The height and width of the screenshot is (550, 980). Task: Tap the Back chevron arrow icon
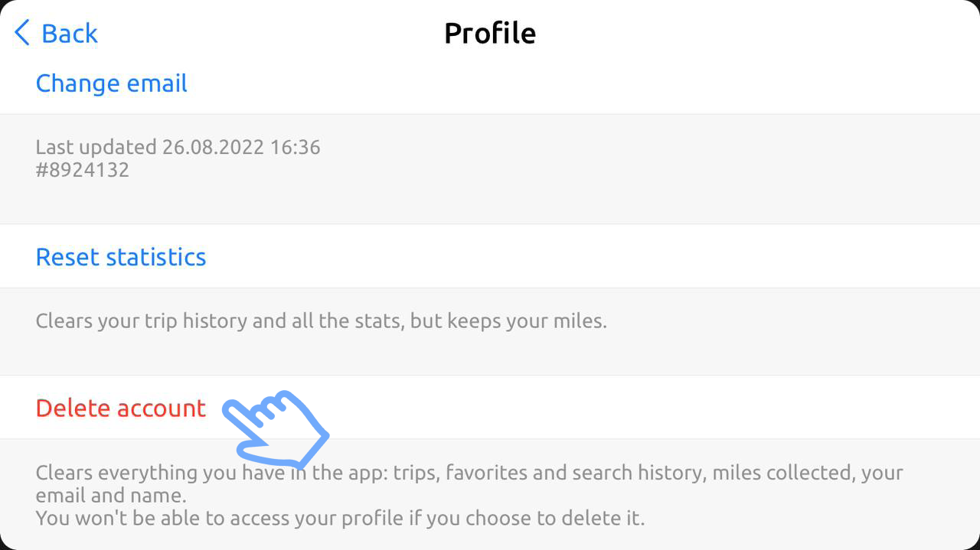[22, 33]
